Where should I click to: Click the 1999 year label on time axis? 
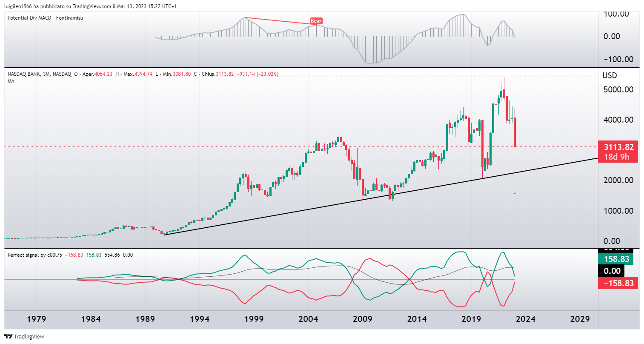click(x=254, y=319)
